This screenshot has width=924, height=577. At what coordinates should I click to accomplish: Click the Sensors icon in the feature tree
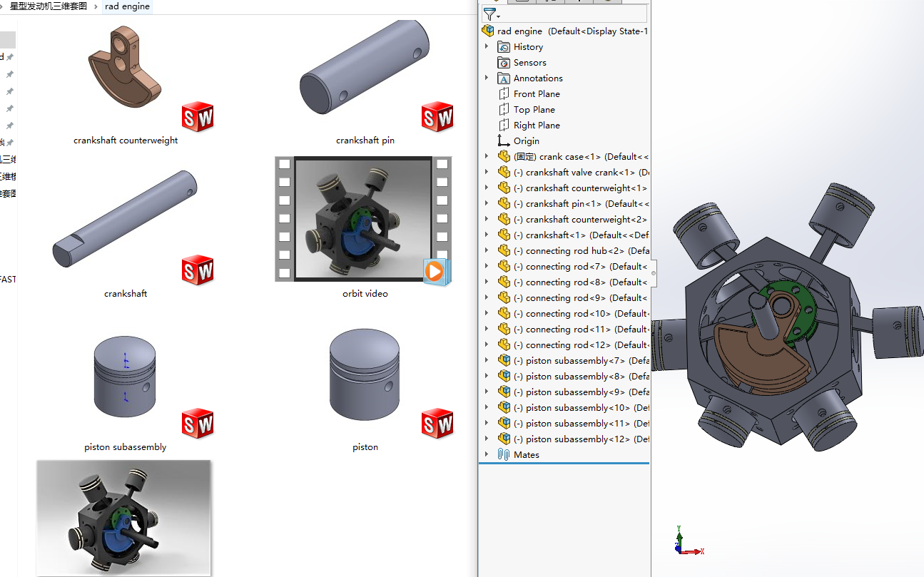click(x=504, y=62)
